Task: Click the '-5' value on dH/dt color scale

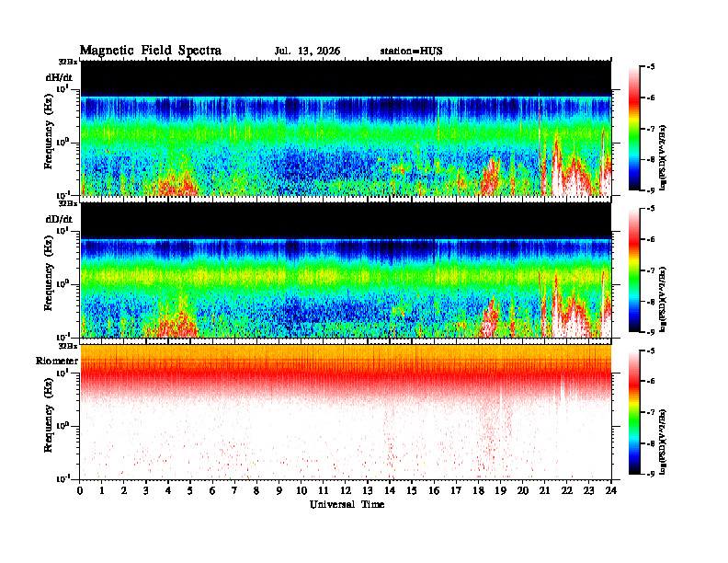Action: [x=651, y=67]
